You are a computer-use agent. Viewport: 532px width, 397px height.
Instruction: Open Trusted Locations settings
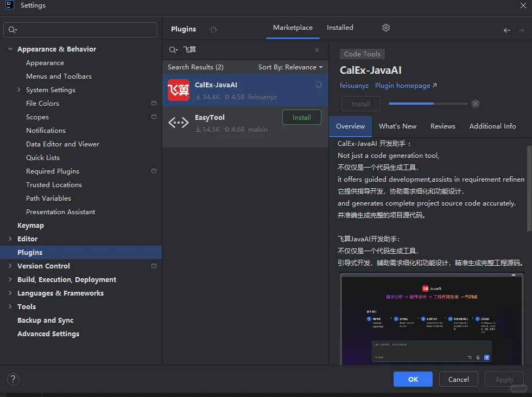point(54,185)
